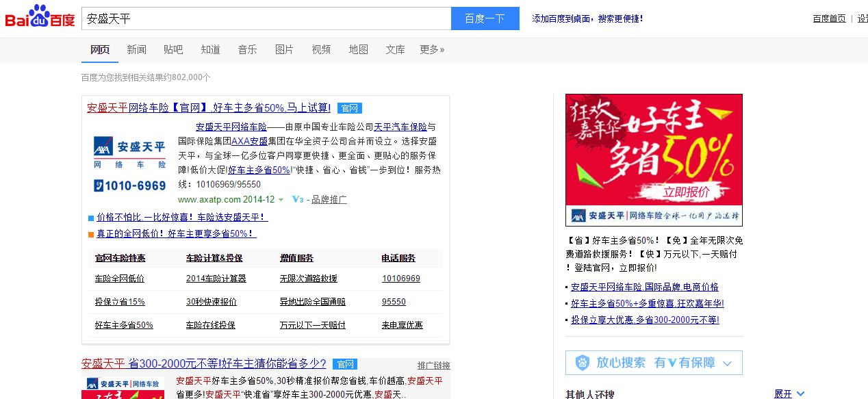Click the 投保立省15% link
The width and height of the screenshot is (868, 399).
120,302
